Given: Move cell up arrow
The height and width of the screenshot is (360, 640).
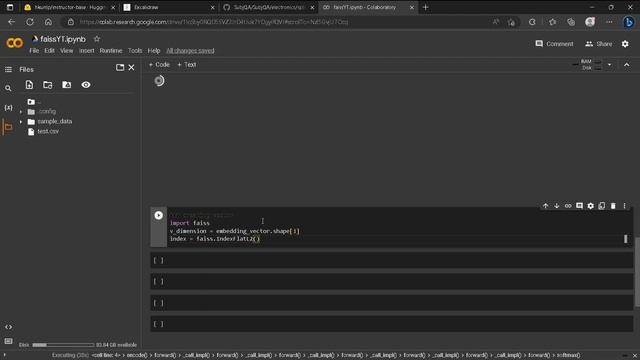Looking at the screenshot, I should click(x=545, y=206).
